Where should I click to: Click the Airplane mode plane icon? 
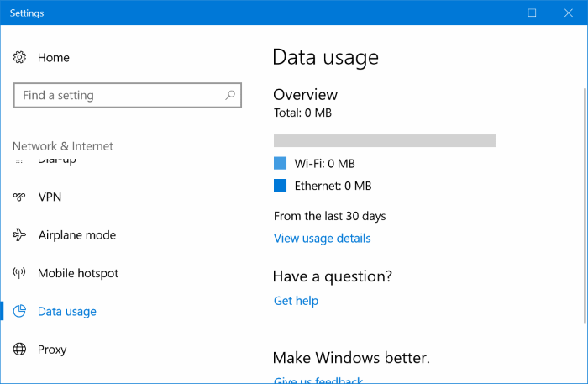[x=19, y=235]
